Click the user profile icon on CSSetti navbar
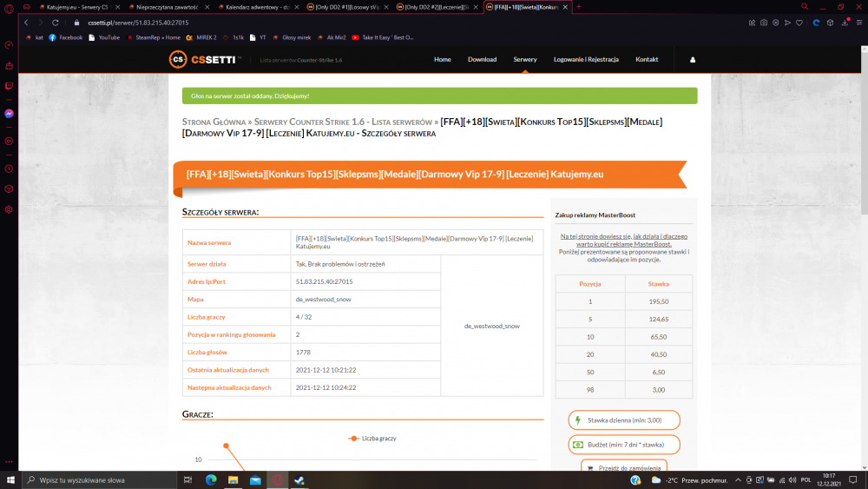This screenshot has width=868, height=489. pos(693,60)
